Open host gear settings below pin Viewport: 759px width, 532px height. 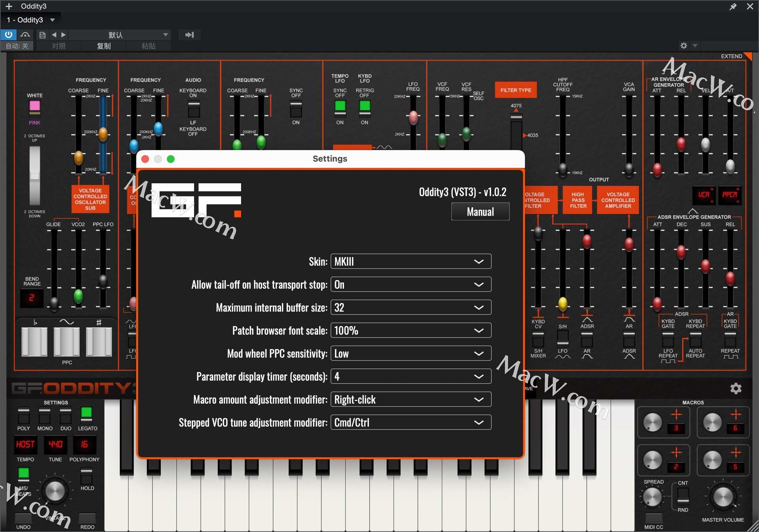683,45
